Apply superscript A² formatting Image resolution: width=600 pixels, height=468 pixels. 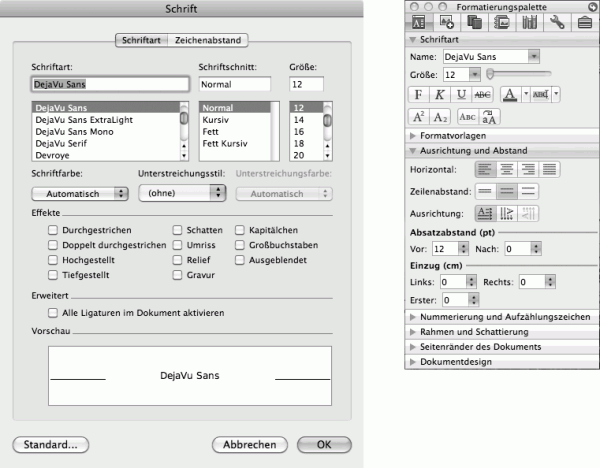tap(419, 117)
